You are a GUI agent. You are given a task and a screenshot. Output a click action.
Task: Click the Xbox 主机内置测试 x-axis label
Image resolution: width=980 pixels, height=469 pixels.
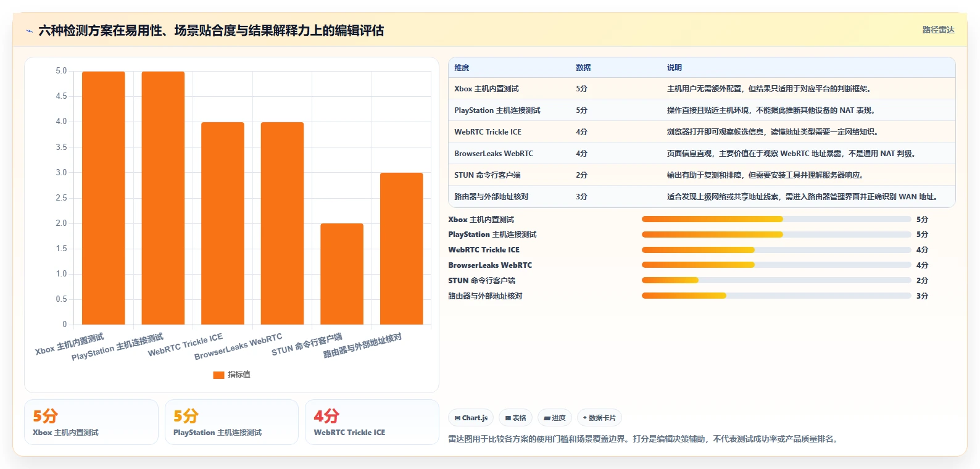70,344
